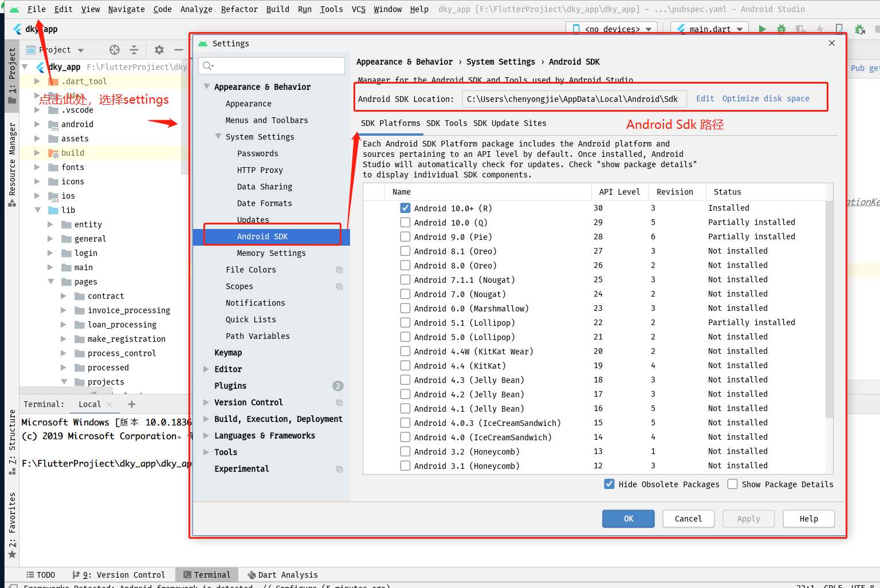Click OK in Settings dialog

628,519
